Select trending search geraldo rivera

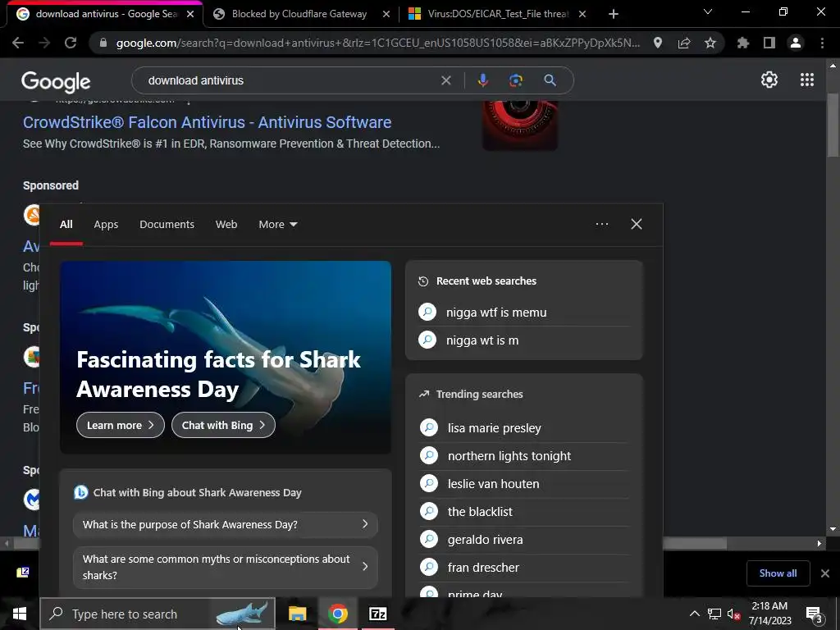[524, 540]
